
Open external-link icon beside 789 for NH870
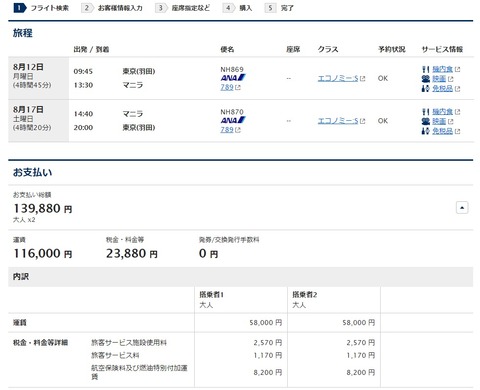coord(238,130)
